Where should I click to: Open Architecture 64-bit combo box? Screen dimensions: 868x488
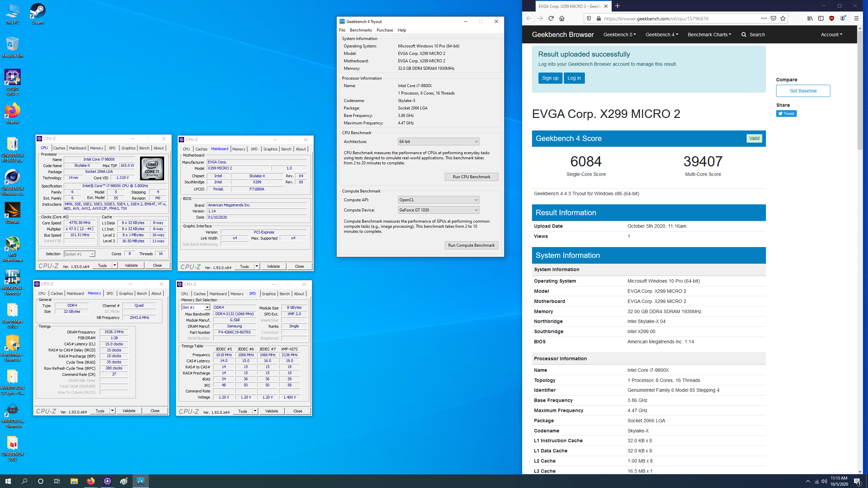click(x=438, y=141)
